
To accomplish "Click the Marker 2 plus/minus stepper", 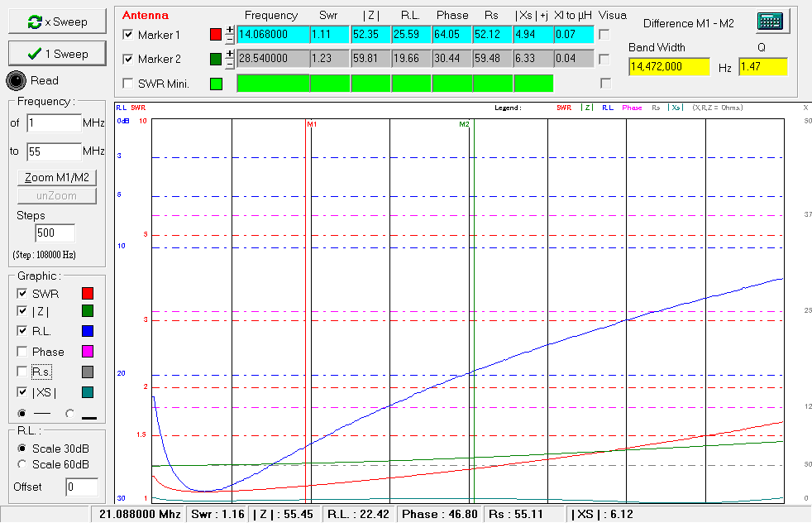I will tap(230, 59).
